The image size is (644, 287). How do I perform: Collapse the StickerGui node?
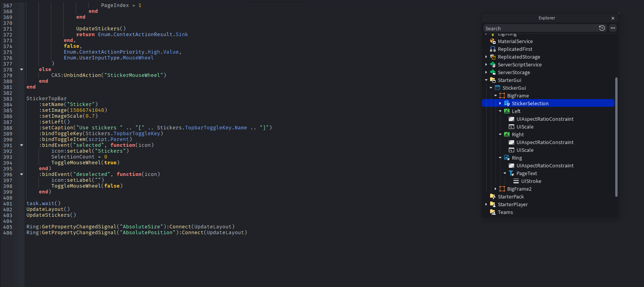click(x=491, y=88)
